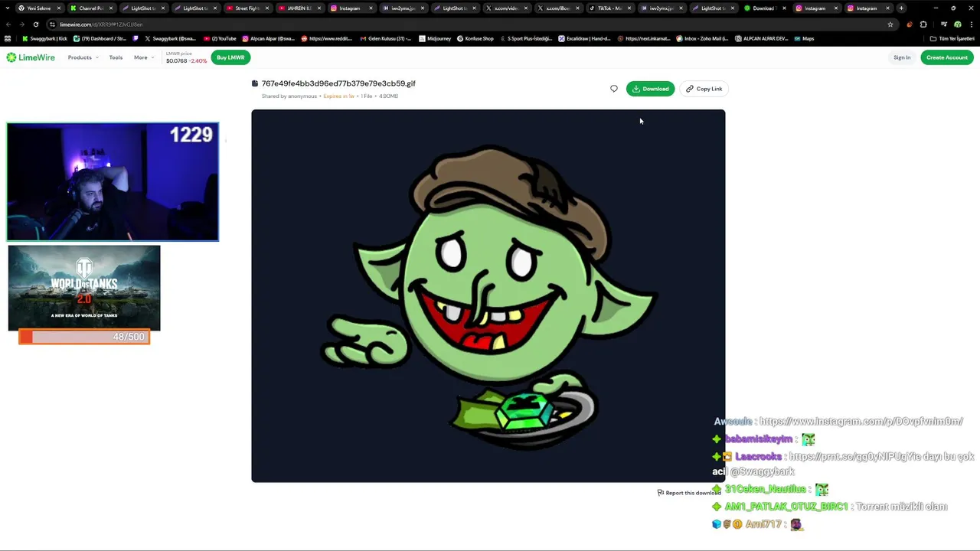This screenshot has height=551, width=980.
Task: Click the World of Tanks 2.0 banner
Action: (x=84, y=289)
